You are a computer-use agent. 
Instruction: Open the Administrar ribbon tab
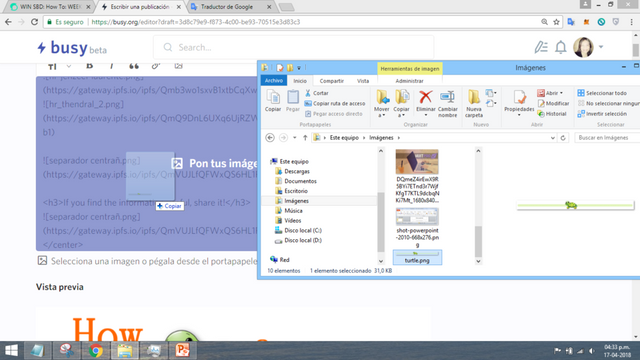point(409,81)
